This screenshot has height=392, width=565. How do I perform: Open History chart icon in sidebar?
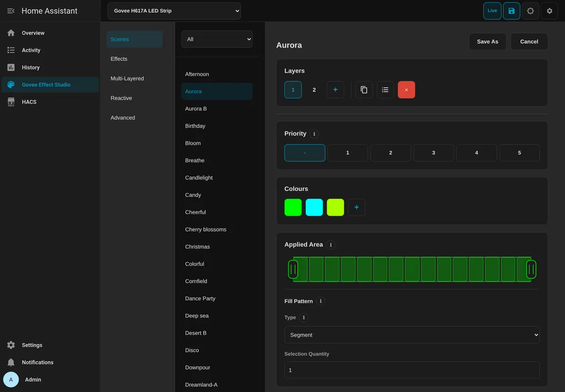(11, 67)
